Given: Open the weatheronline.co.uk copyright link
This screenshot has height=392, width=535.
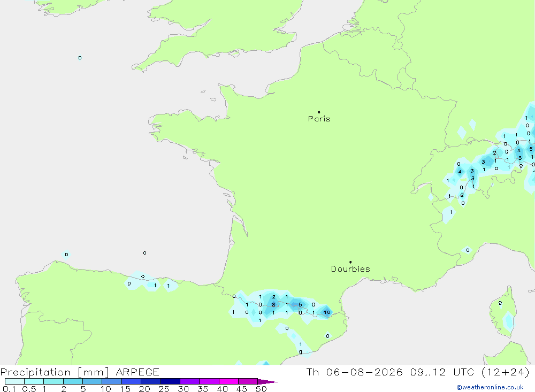Looking at the screenshot, I should tap(490, 387).
